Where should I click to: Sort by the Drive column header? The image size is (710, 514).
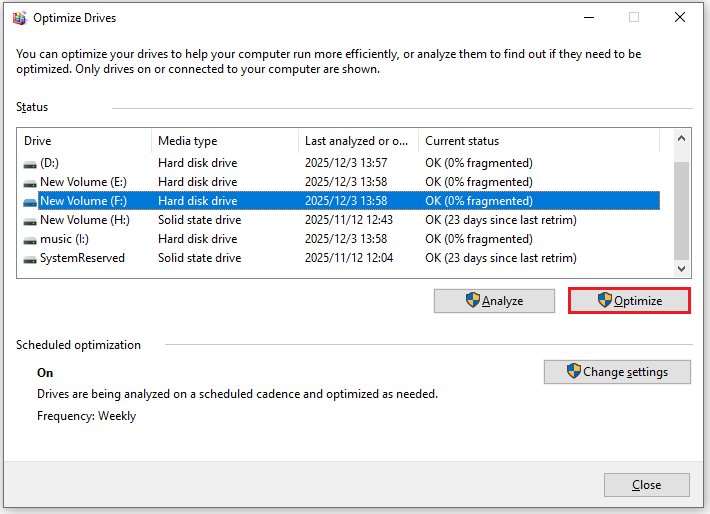click(x=84, y=141)
